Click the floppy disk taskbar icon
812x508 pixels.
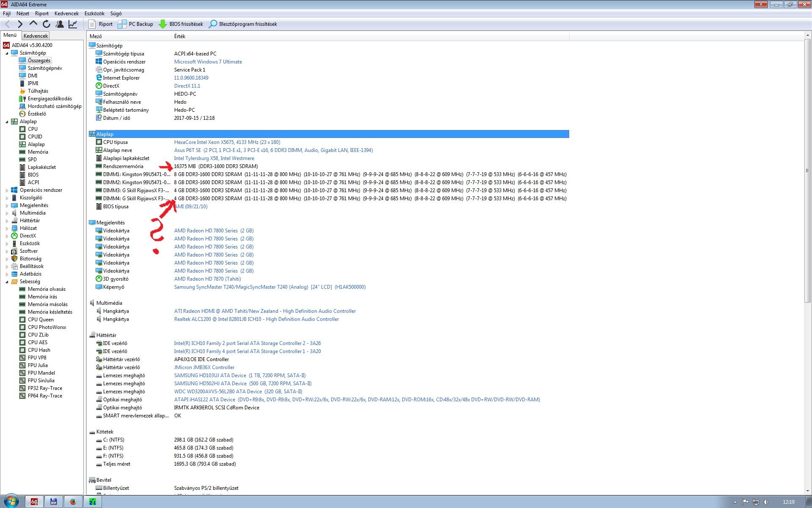(54, 502)
